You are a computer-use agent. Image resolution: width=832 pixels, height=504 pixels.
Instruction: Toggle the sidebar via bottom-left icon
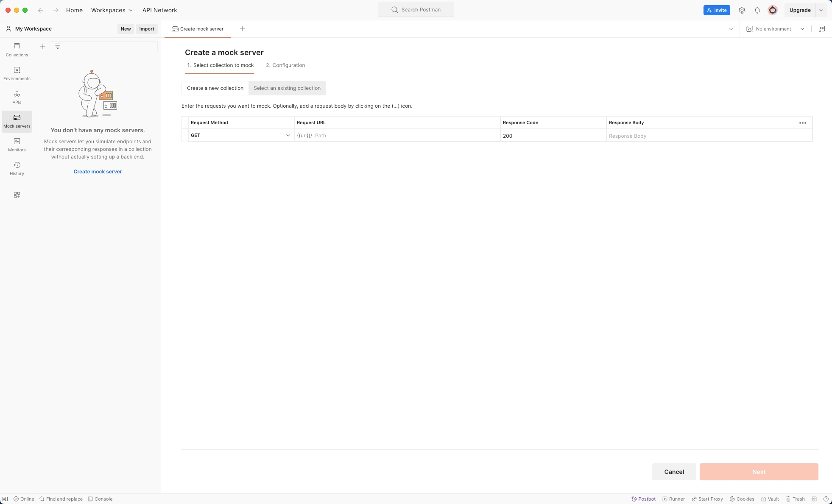[5, 499]
